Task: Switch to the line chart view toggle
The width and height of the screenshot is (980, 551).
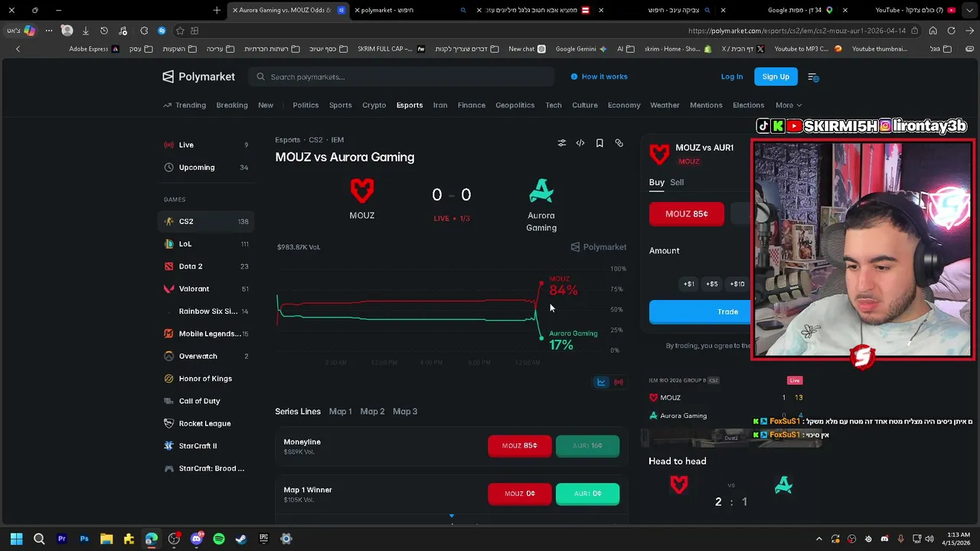Action: (x=601, y=382)
